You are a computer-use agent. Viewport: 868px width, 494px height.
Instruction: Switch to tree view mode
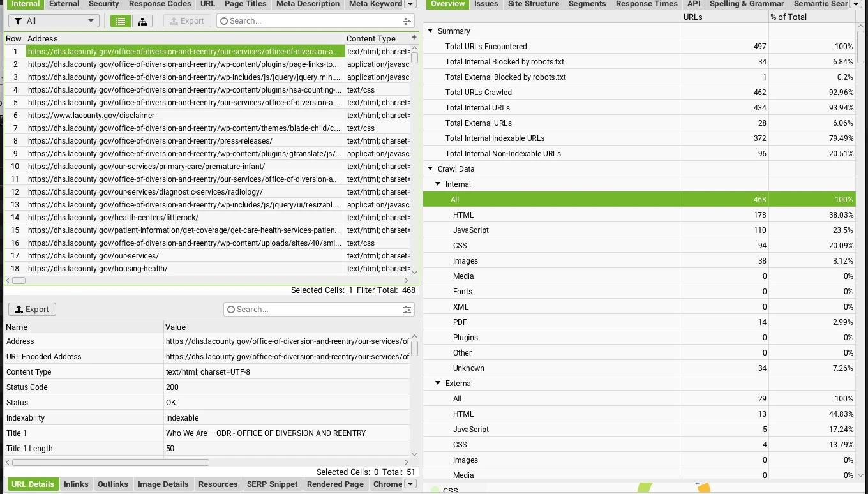[x=142, y=21]
